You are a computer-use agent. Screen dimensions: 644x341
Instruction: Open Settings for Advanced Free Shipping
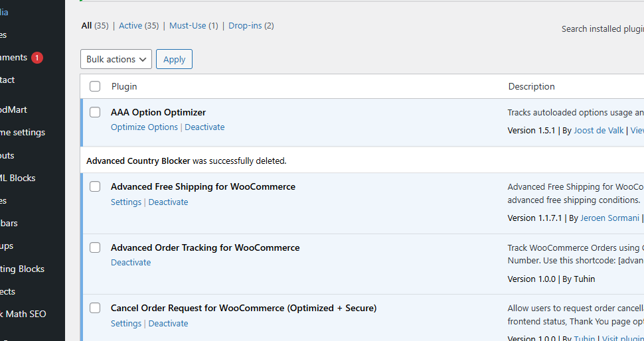(126, 202)
